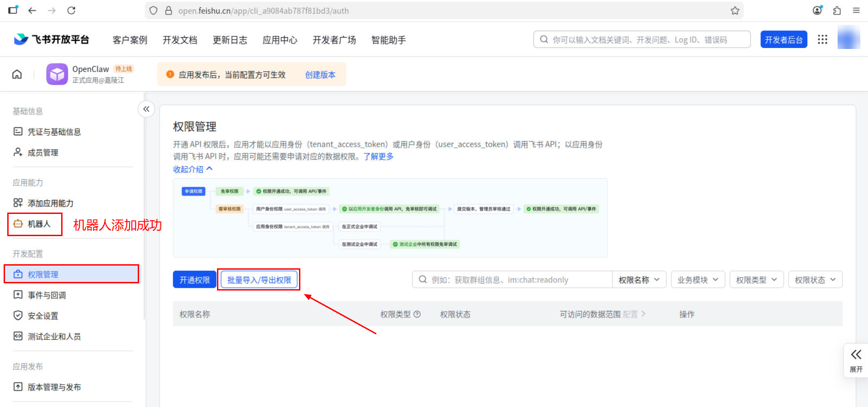Click the help icon beside 权限类型

pos(417,314)
